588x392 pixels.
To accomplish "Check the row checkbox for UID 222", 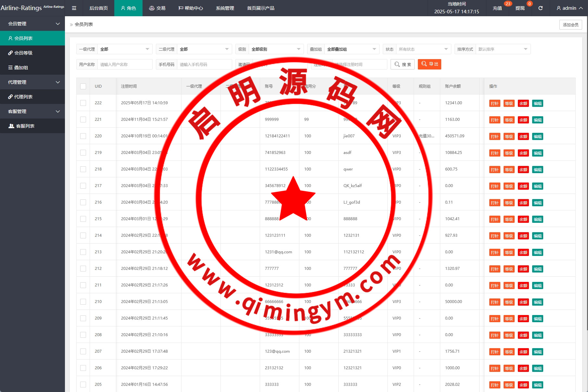I will (83, 103).
